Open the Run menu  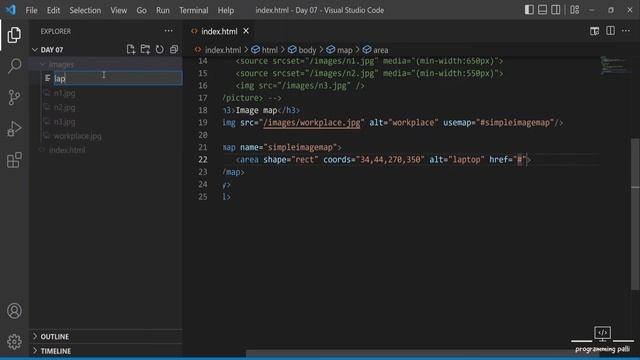[162, 10]
